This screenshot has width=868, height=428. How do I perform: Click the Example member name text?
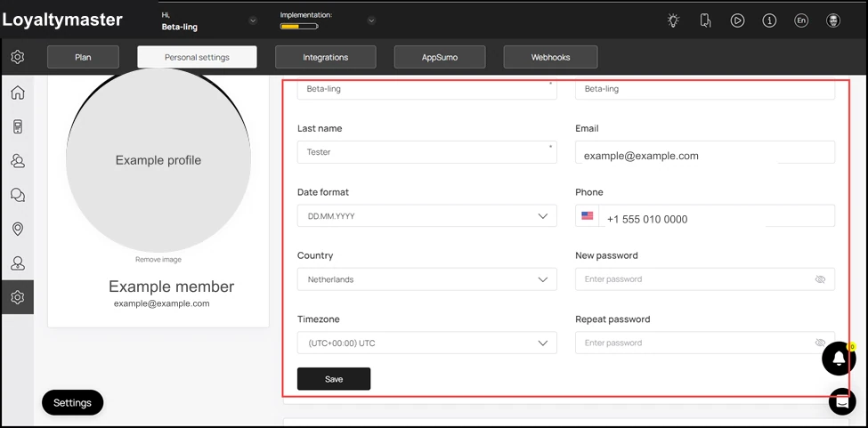coord(172,287)
